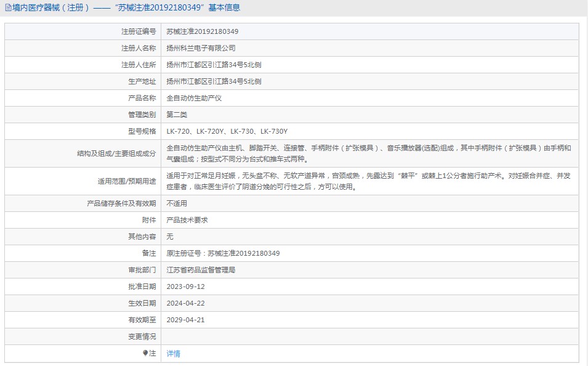Click the 产品储存条件及有效期 label
Image resolution: width=588 pixels, height=366 pixels.
coord(121,203)
